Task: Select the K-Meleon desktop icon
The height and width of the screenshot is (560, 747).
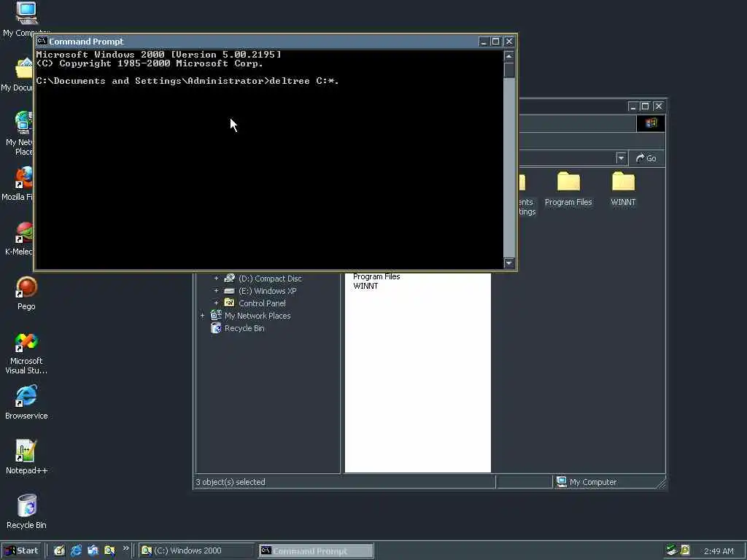Action: click(x=23, y=233)
